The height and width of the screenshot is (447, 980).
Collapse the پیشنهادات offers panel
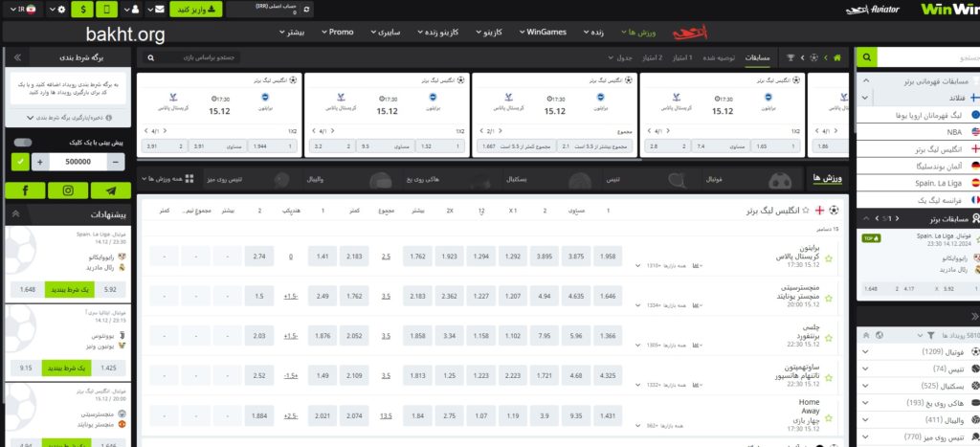15,213
